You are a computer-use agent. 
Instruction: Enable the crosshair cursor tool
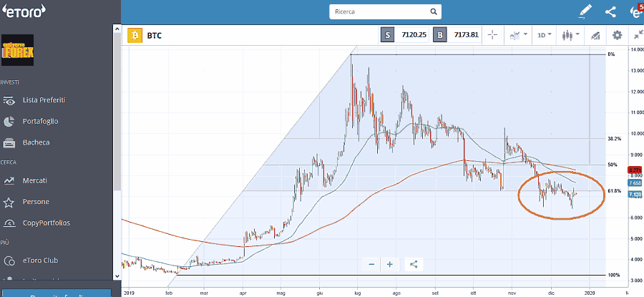[492, 34]
